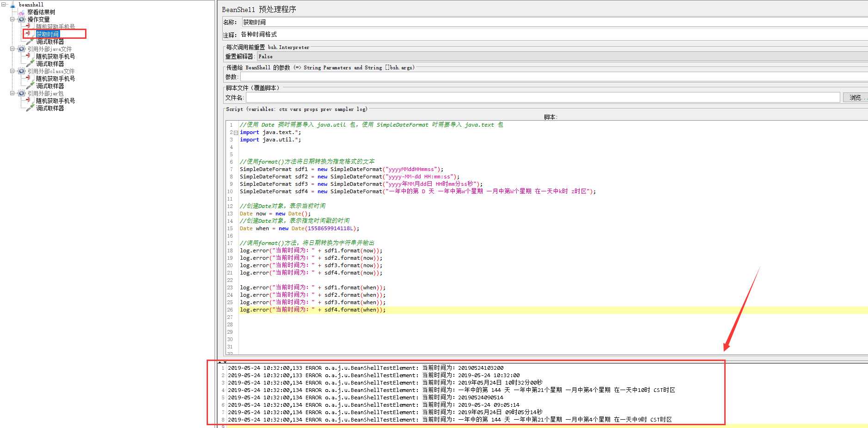
Task: Click the log.error line with sdf1.format(now)
Action: [311, 251]
